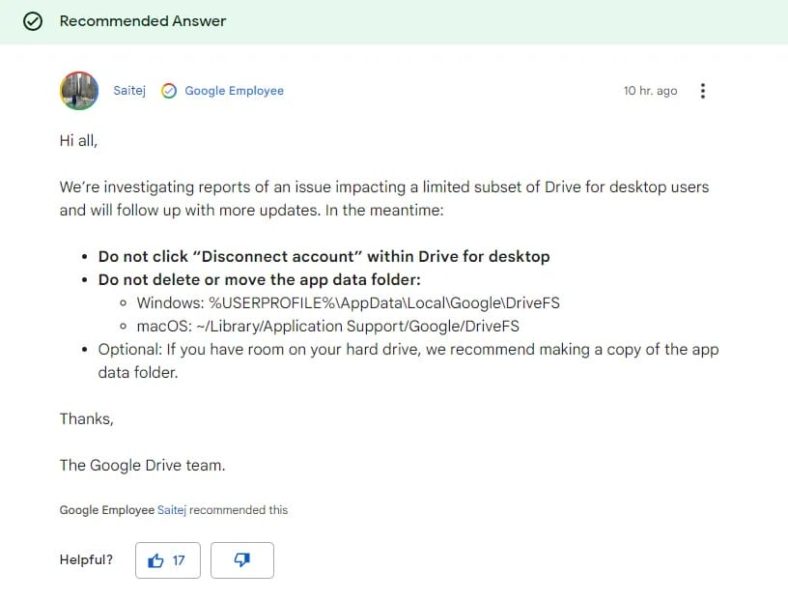Click the thumbs down button

coord(242,561)
